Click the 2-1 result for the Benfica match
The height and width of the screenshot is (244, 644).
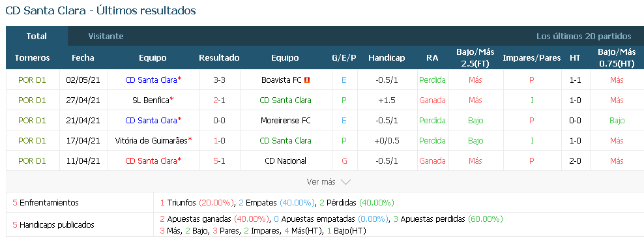tap(219, 100)
